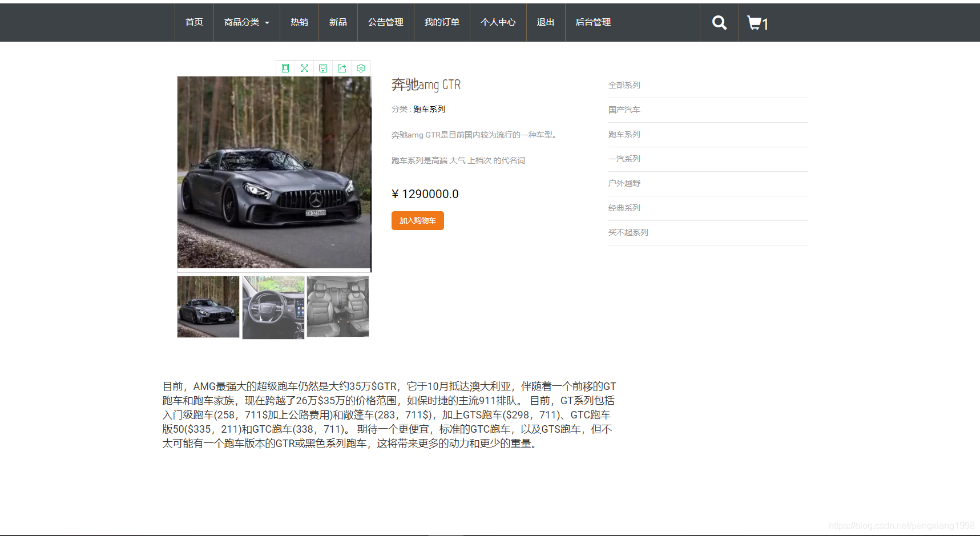The image size is (980, 536).
Task: Select 一汽系列 in the series list
Action: pos(624,159)
